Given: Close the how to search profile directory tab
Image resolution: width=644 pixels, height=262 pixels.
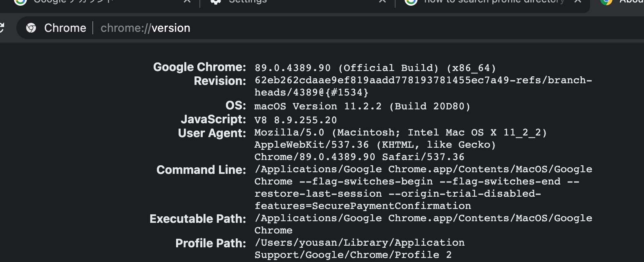Looking at the screenshot, I should pyautogui.click(x=578, y=2).
